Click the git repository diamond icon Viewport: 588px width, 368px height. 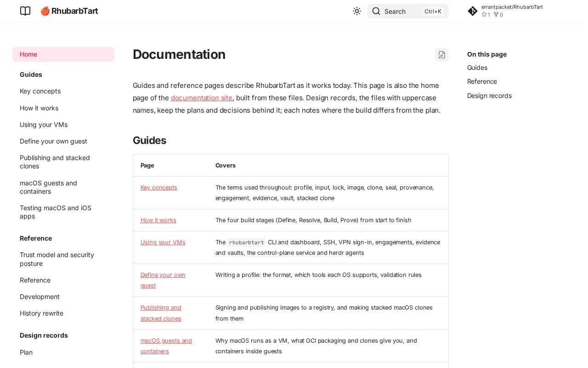473,11
